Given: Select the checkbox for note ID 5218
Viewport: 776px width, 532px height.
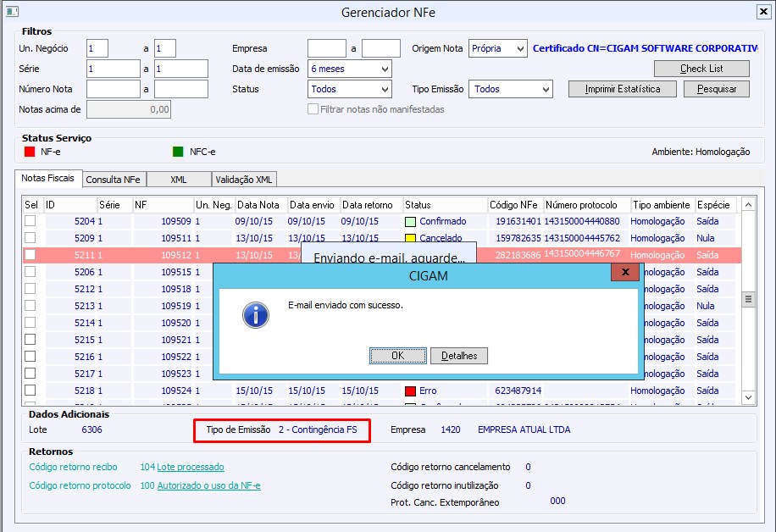Looking at the screenshot, I should coord(30,390).
